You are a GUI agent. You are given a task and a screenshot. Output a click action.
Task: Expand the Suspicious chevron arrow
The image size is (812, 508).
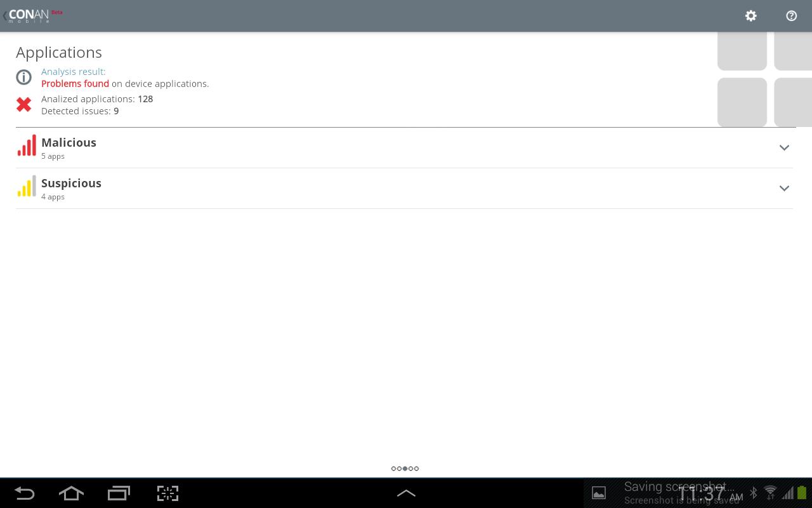pos(784,188)
